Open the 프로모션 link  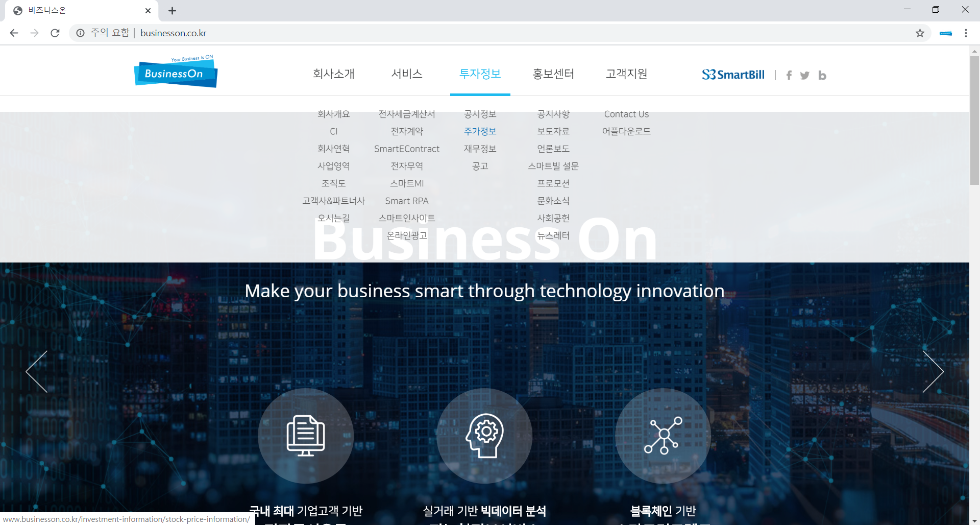[x=553, y=183]
